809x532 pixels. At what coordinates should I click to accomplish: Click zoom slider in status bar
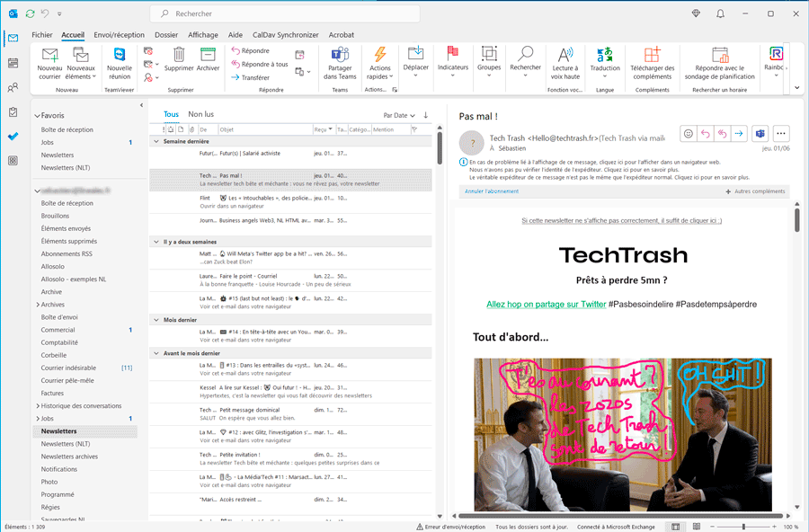click(x=743, y=527)
